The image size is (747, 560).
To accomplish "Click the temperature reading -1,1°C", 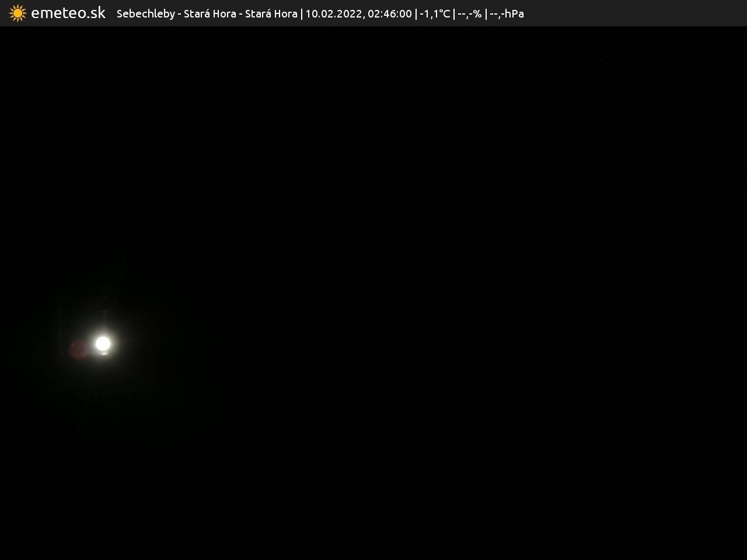I will pyautogui.click(x=435, y=13).
